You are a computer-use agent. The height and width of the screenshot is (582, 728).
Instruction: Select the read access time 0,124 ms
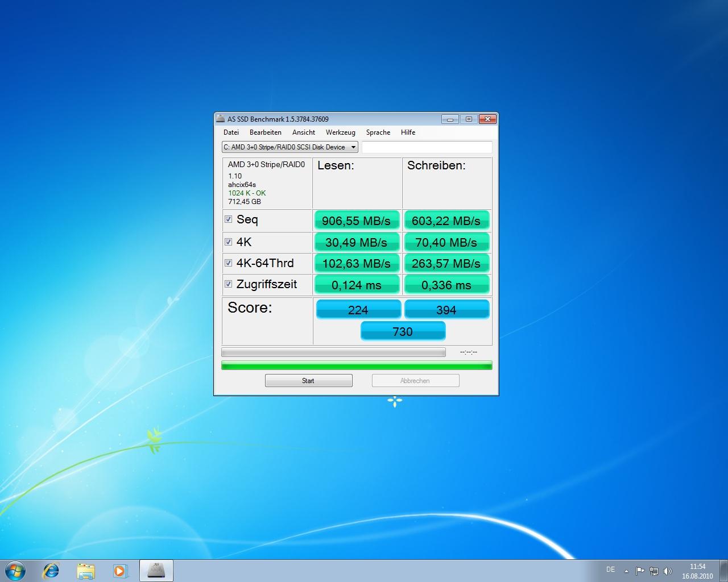(x=357, y=285)
